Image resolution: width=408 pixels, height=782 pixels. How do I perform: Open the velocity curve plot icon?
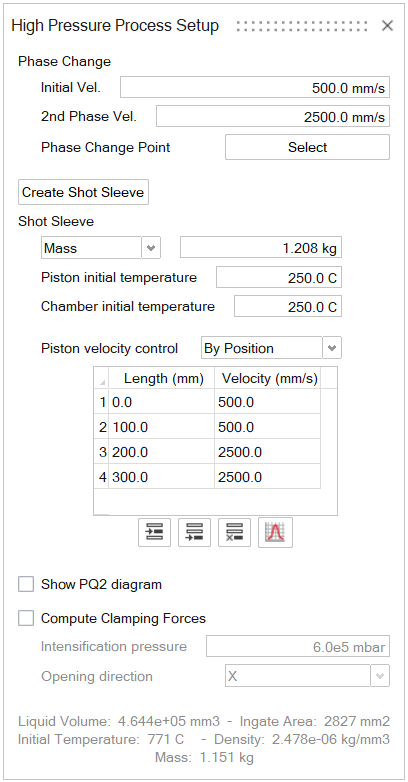click(275, 533)
